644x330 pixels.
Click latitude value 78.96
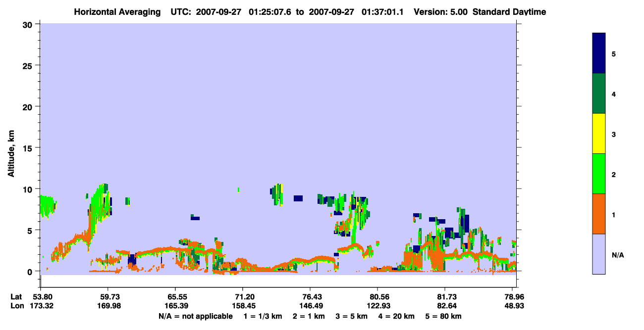[x=514, y=297]
